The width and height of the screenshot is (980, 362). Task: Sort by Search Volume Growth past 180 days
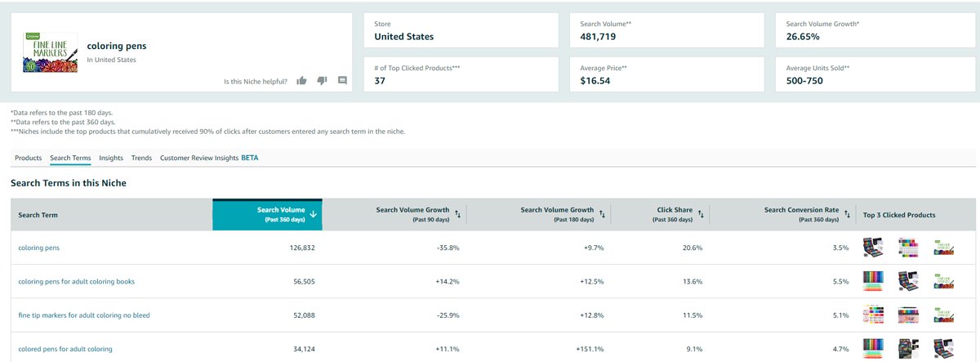click(x=602, y=214)
